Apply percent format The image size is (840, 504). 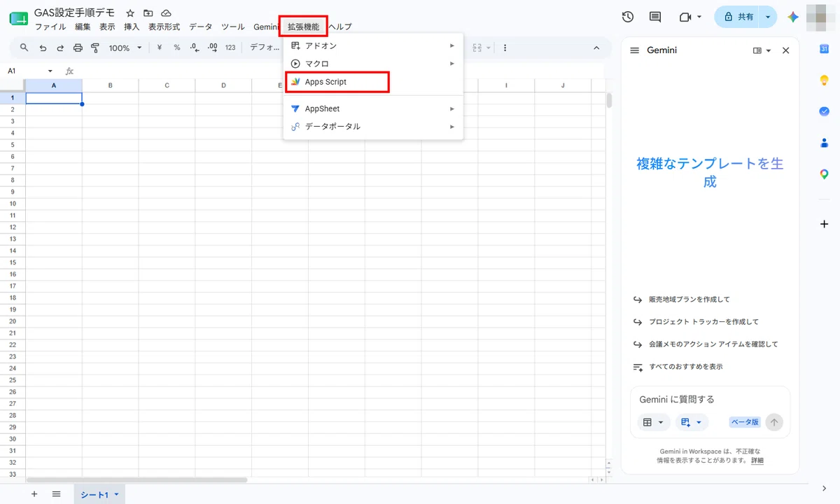pos(177,48)
